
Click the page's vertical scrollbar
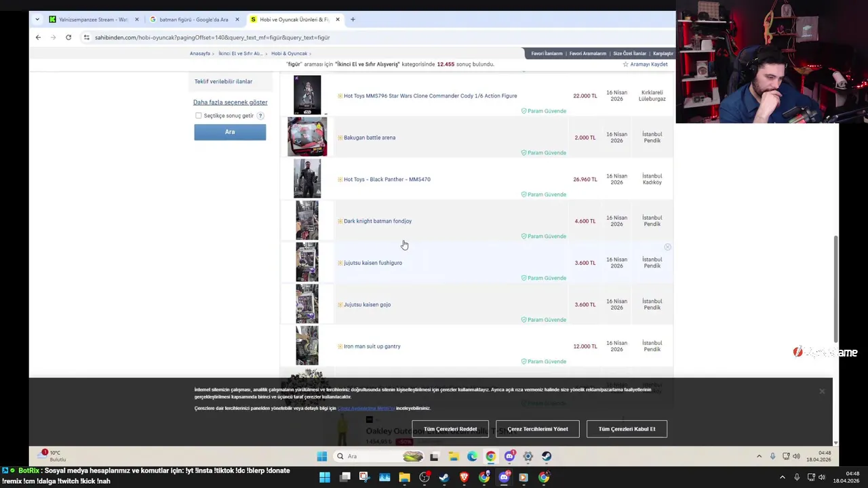(x=835, y=289)
